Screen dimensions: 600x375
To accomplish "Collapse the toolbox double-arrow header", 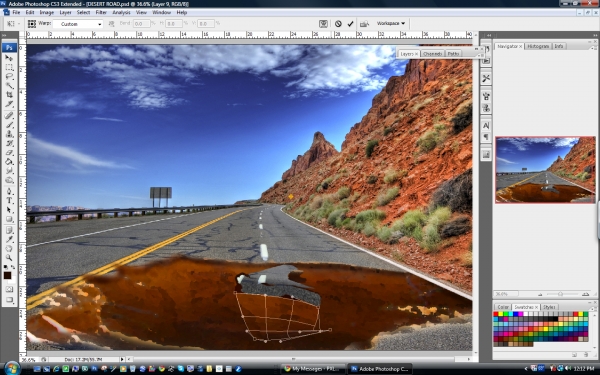I will (x=5, y=35).
